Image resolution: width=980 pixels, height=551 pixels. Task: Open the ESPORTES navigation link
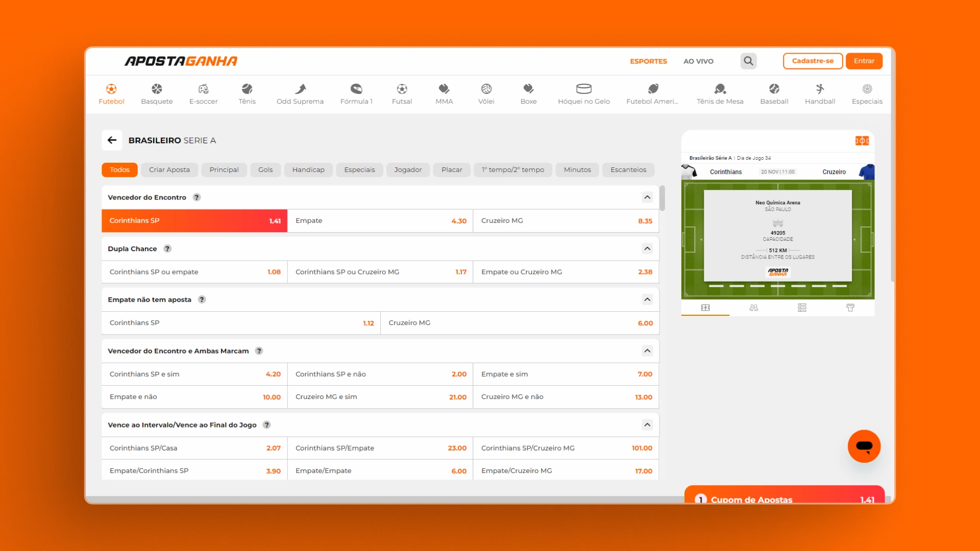tap(648, 61)
